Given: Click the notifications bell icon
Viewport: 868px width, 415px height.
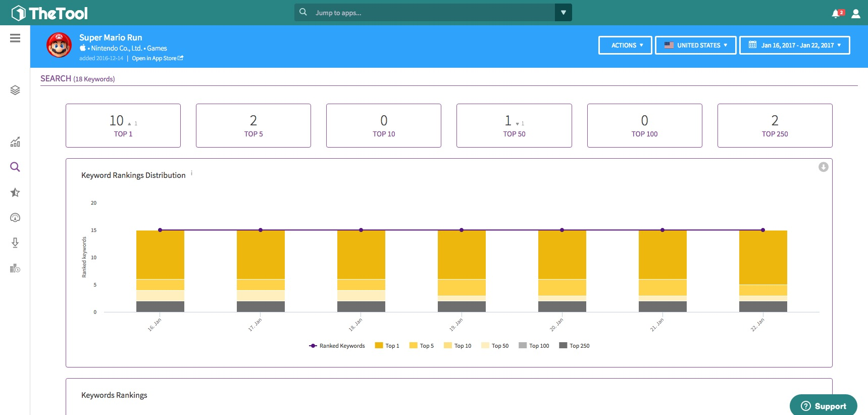Looking at the screenshot, I should coord(836,14).
